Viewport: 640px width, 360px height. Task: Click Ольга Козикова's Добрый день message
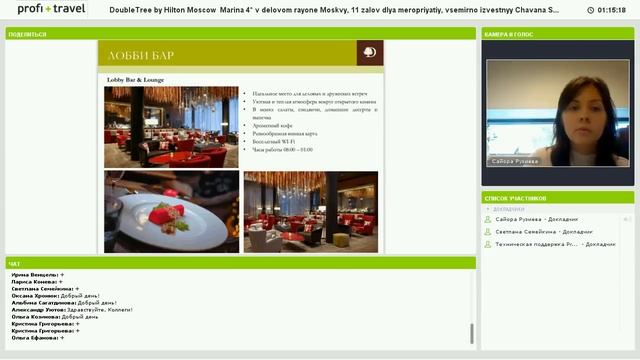(x=55, y=317)
